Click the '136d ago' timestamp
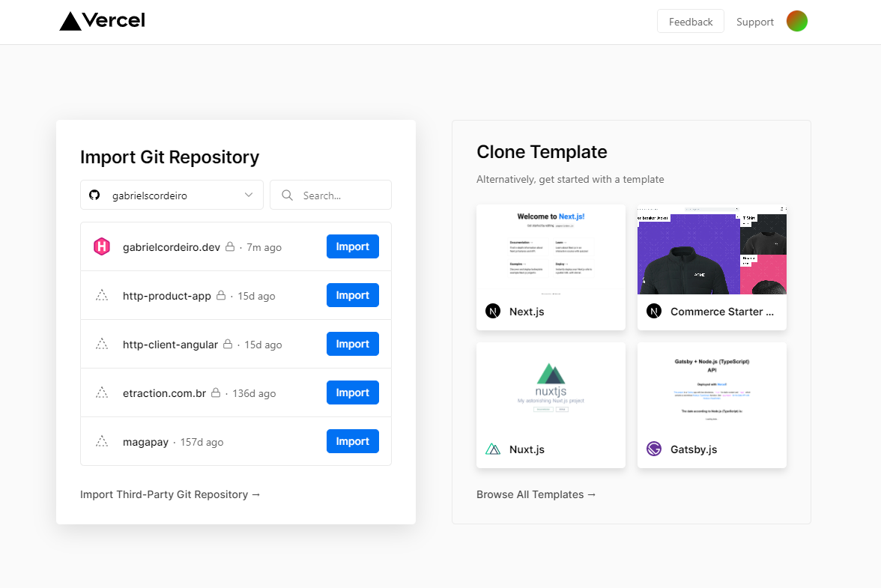The width and height of the screenshot is (881, 588). pyautogui.click(x=254, y=393)
